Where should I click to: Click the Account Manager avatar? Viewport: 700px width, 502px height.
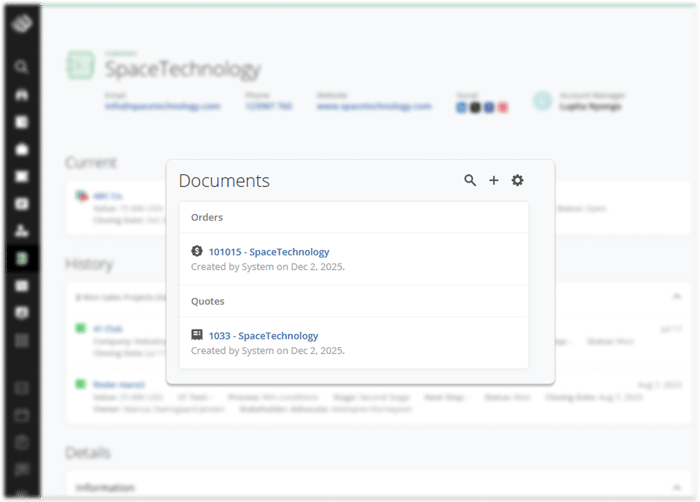tap(542, 101)
